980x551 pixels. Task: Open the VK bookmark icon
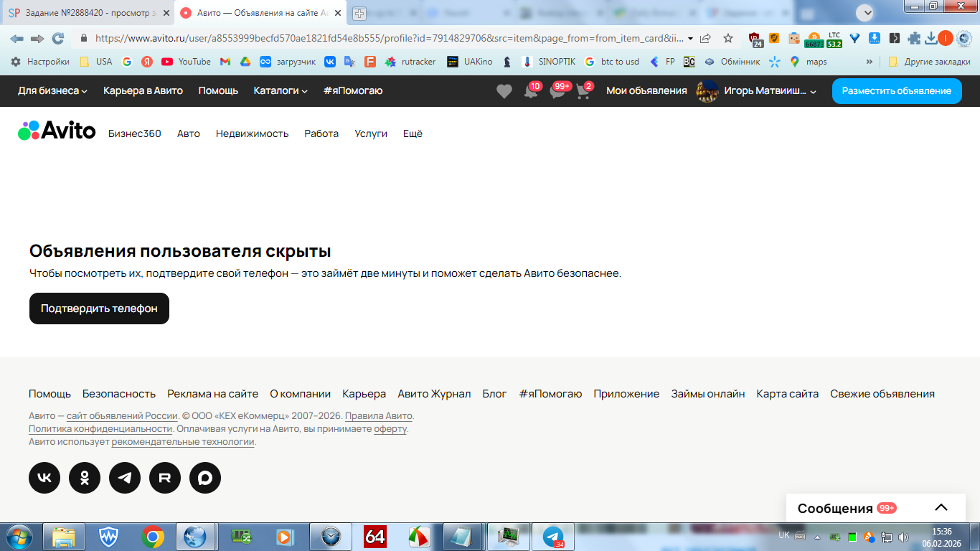pos(330,62)
